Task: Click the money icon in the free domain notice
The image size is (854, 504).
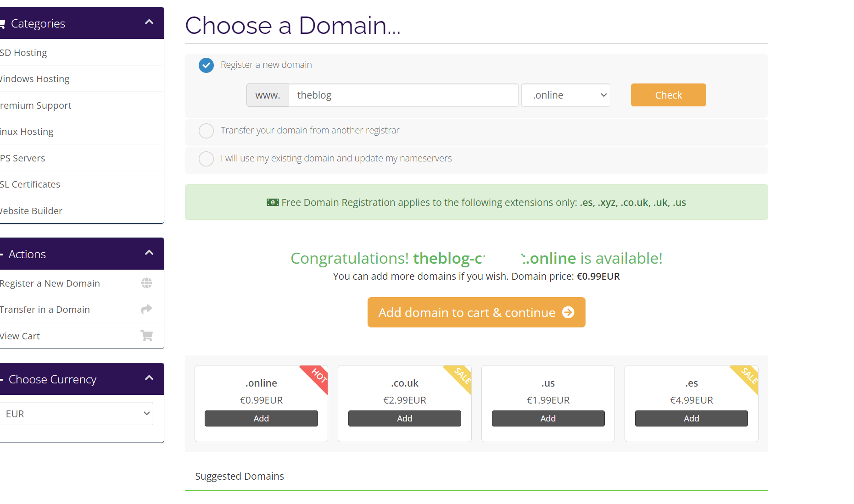Action: point(273,202)
